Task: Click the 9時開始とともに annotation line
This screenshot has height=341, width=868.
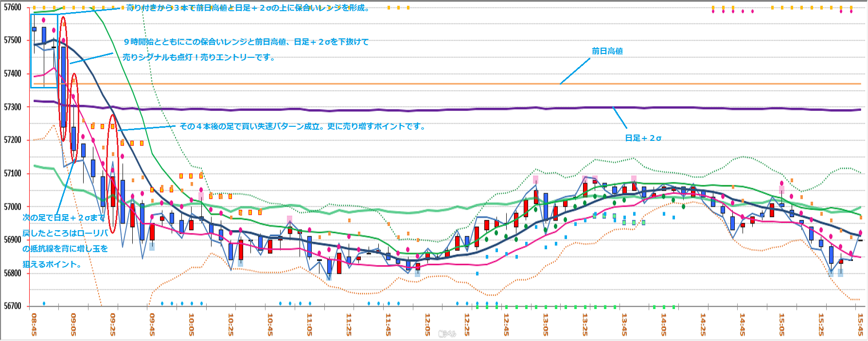Action: pos(246,42)
